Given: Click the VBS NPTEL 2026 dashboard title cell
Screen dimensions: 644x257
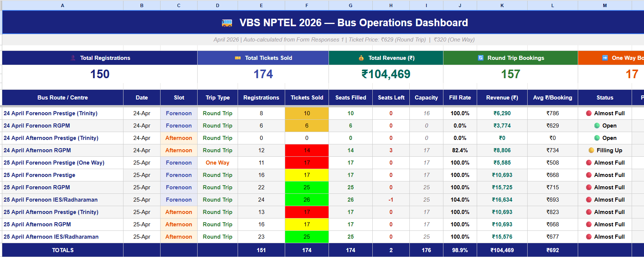Looking at the screenshot, I should (323, 22).
